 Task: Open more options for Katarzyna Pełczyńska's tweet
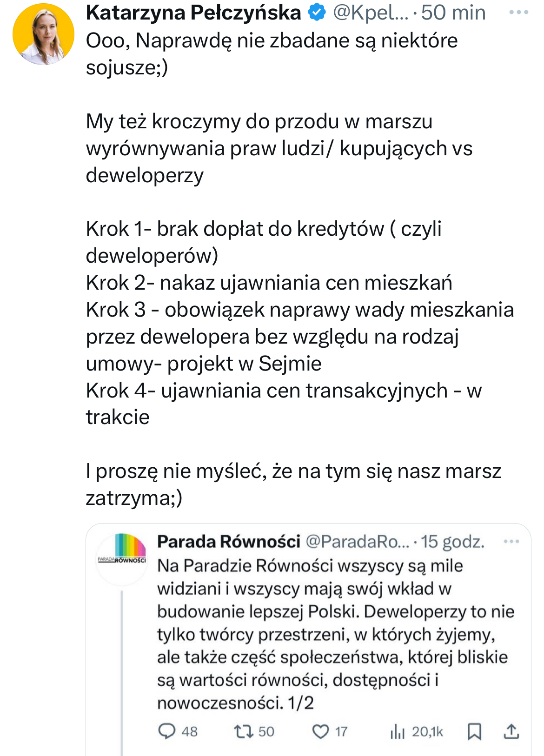click(x=518, y=13)
